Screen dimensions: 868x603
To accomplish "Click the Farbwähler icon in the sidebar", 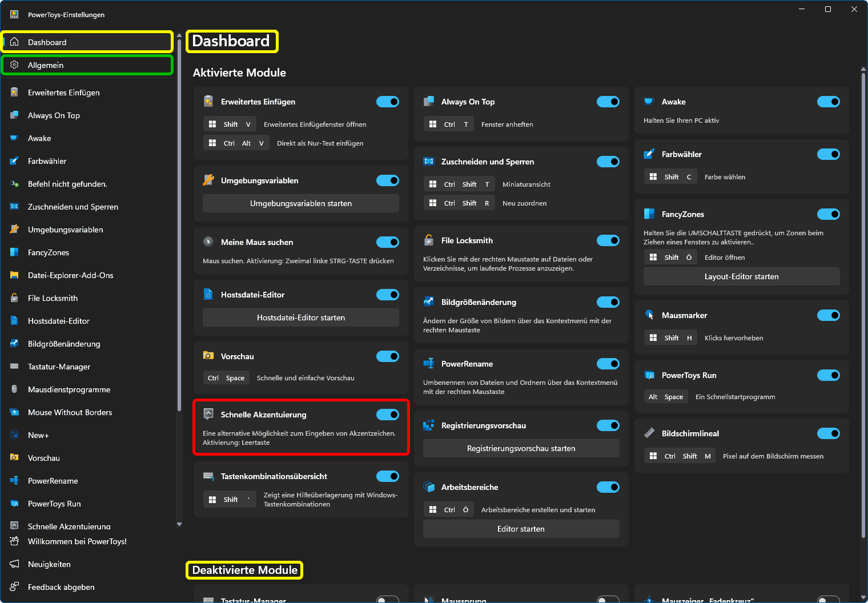I will click(14, 161).
